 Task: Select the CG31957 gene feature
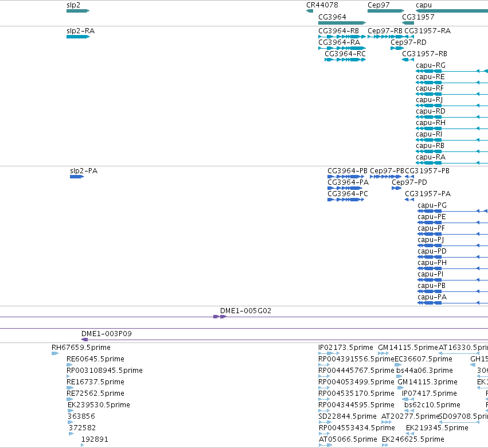click(x=408, y=23)
